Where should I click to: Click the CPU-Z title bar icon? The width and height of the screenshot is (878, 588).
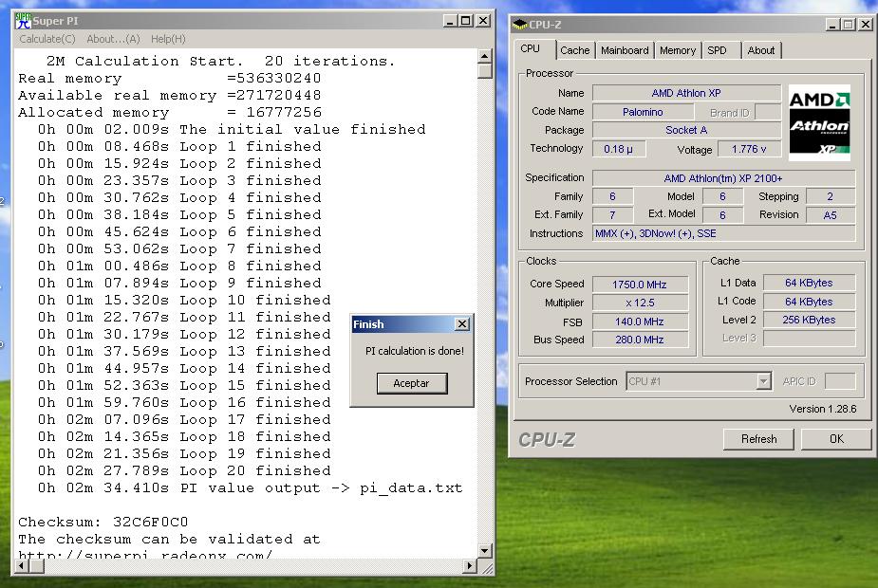click(x=519, y=25)
